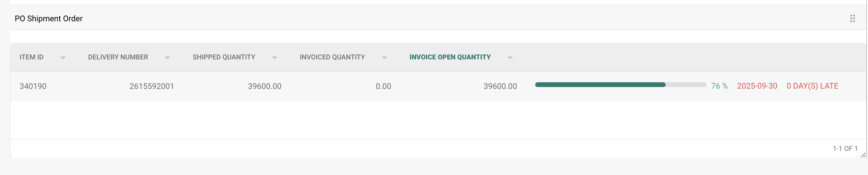Expand the INVOICE OPEN QUANTITY dropdown arrow
Image resolution: width=868 pixels, height=175 pixels.
tap(510, 58)
